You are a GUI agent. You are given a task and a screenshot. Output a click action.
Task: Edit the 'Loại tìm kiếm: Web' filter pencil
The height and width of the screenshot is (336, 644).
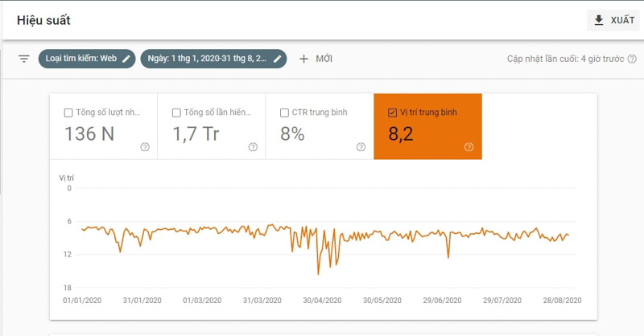click(126, 59)
